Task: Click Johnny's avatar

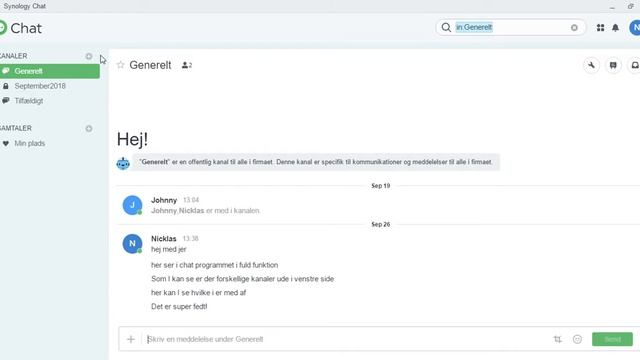Action: click(x=132, y=205)
